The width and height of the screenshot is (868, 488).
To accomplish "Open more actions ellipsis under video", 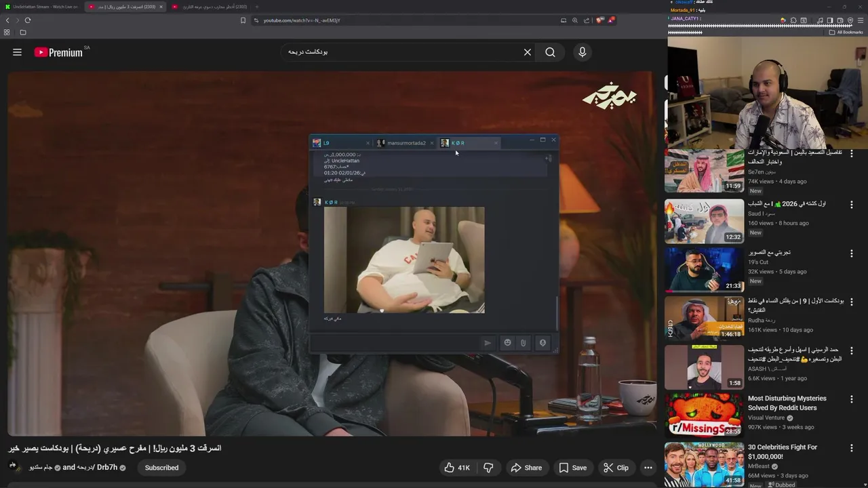I will click(648, 468).
